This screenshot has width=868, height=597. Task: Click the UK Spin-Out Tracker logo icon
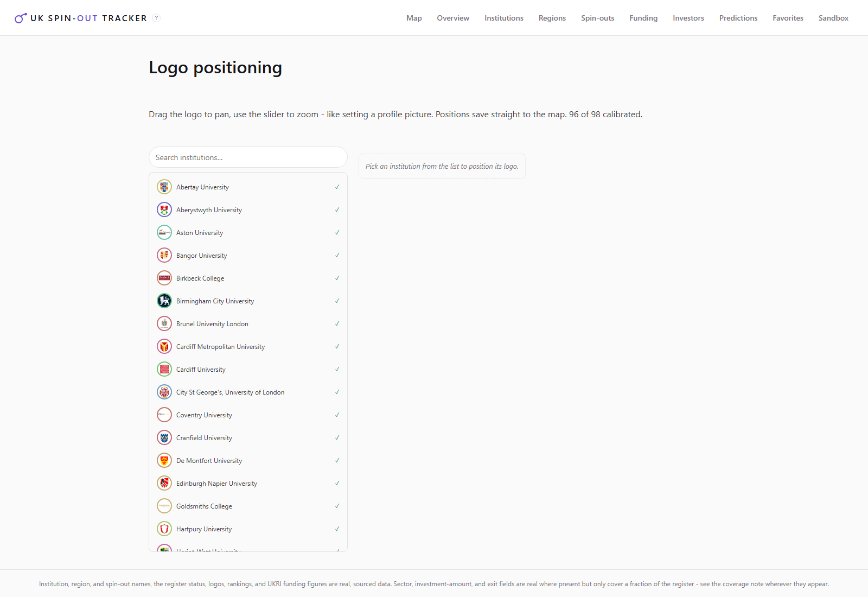pyautogui.click(x=21, y=18)
